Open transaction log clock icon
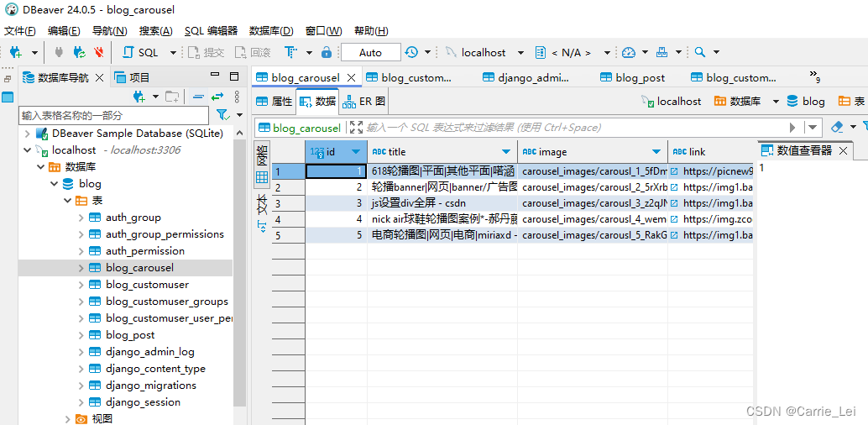 [411, 53]
